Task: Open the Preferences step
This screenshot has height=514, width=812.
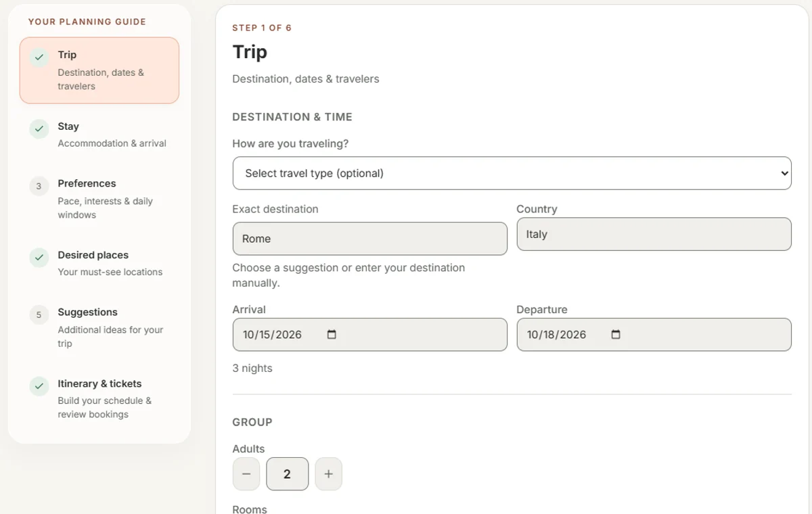Action: pyautogui.click(x=99, y=198)
